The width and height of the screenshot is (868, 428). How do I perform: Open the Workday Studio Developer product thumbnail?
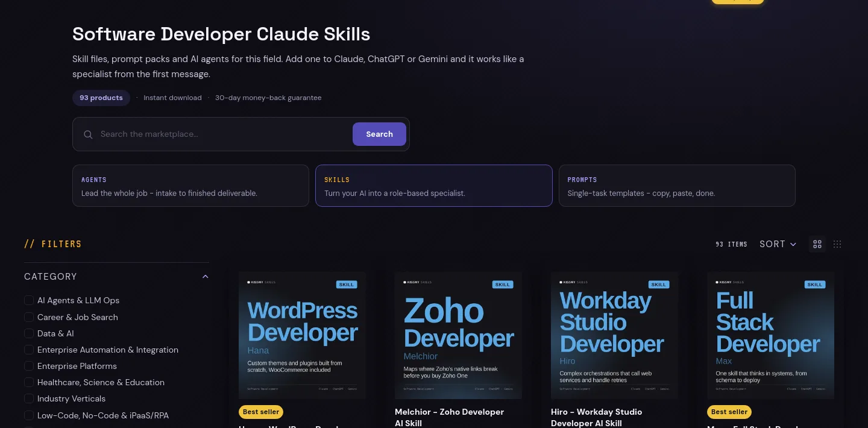pyautogui.click(x=614, y=335)
